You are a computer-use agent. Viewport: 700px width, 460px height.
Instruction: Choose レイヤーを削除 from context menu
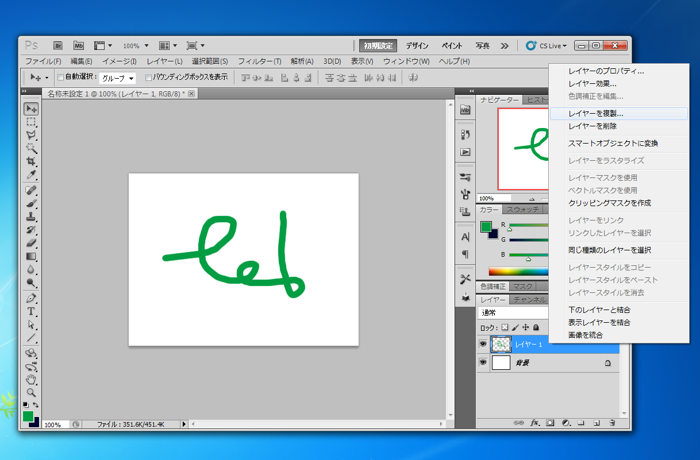(619, 126)
